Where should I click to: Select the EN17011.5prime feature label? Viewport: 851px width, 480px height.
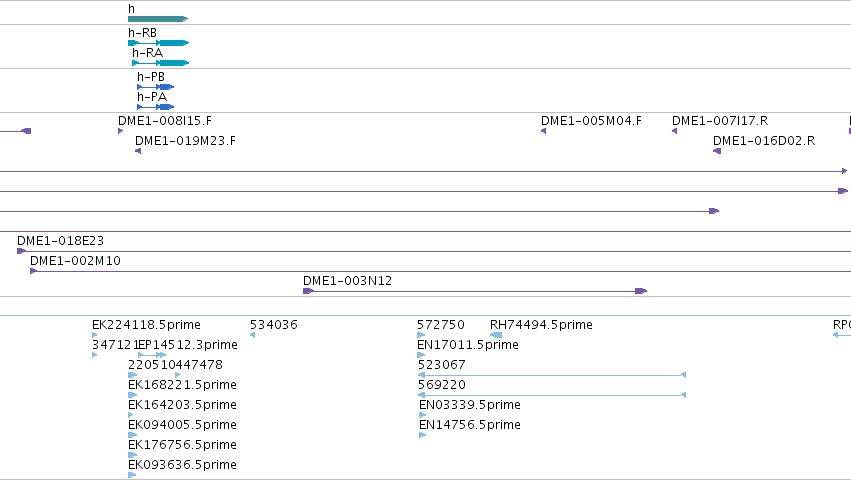468,345
